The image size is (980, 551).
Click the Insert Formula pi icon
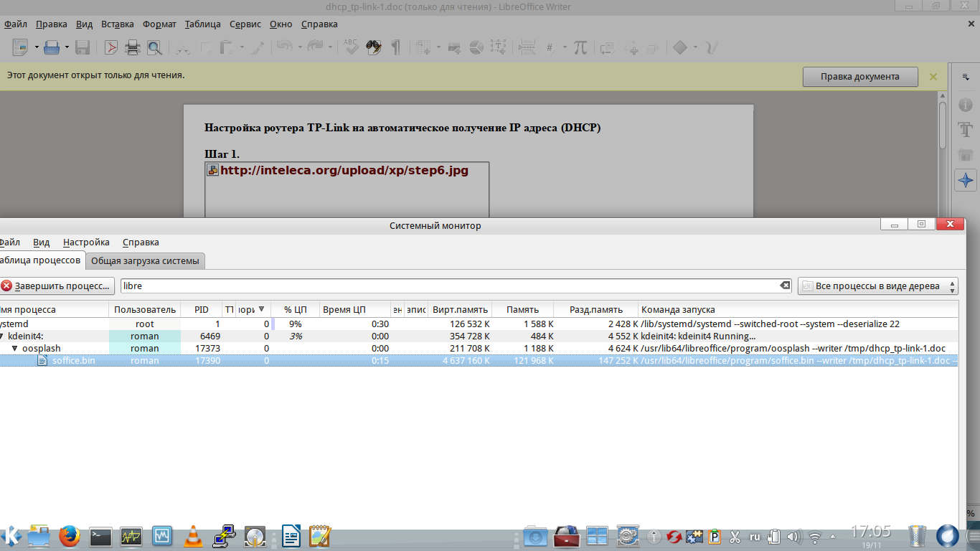[x=580, y=47]
